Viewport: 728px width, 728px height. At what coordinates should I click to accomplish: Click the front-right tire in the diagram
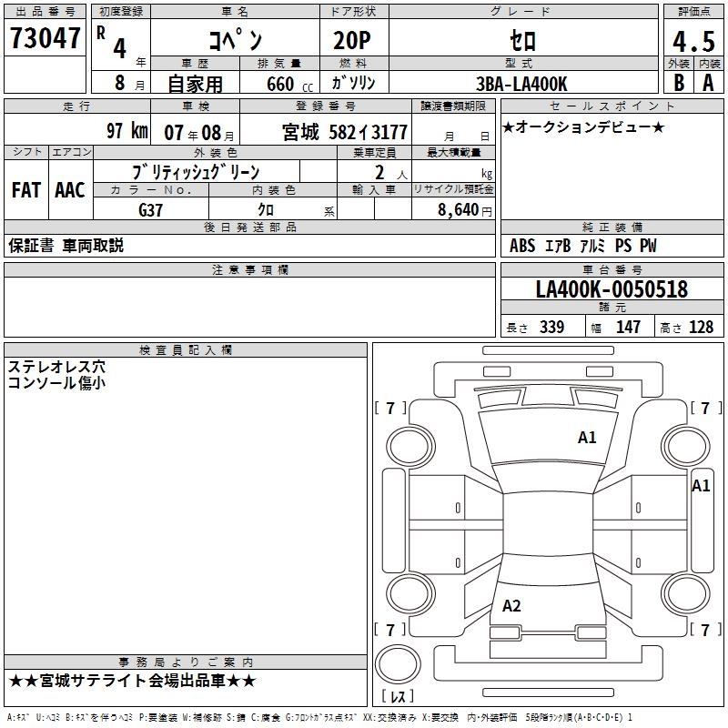tap(685, 447)
